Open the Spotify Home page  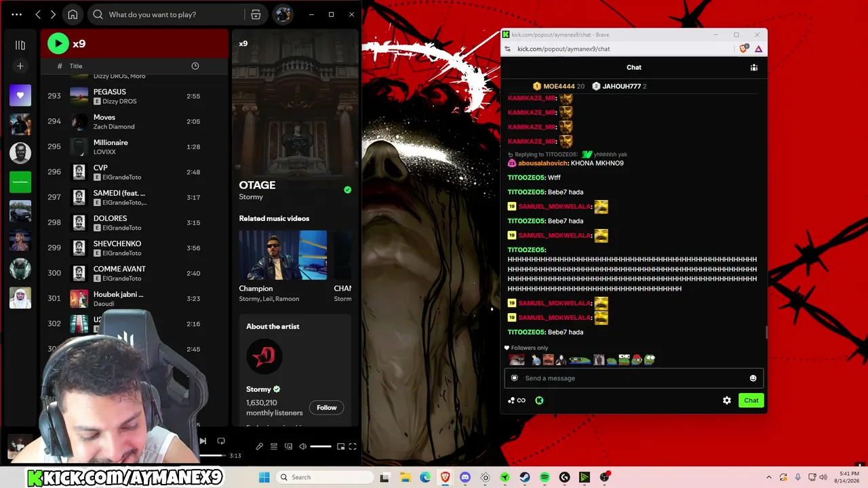tap(73, 14)
